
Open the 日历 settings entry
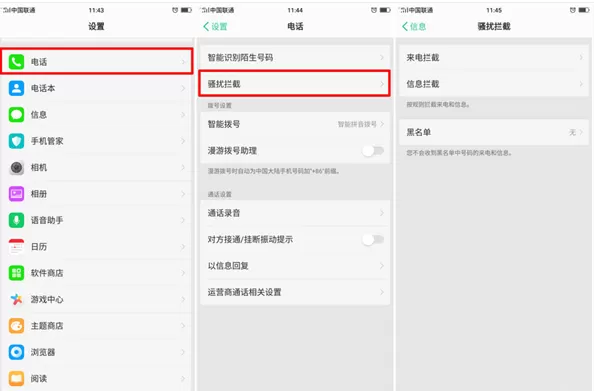[x=97, y=247]
